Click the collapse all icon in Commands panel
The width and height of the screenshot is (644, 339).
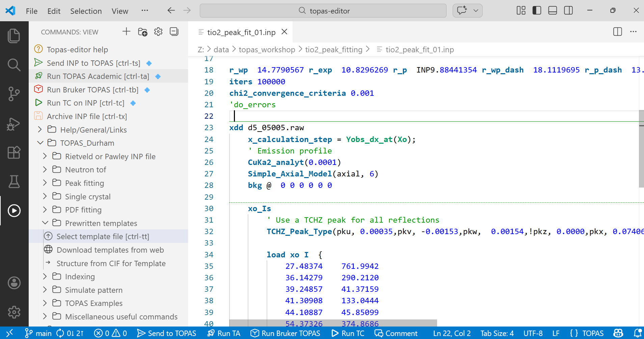(x=174, y=32)
